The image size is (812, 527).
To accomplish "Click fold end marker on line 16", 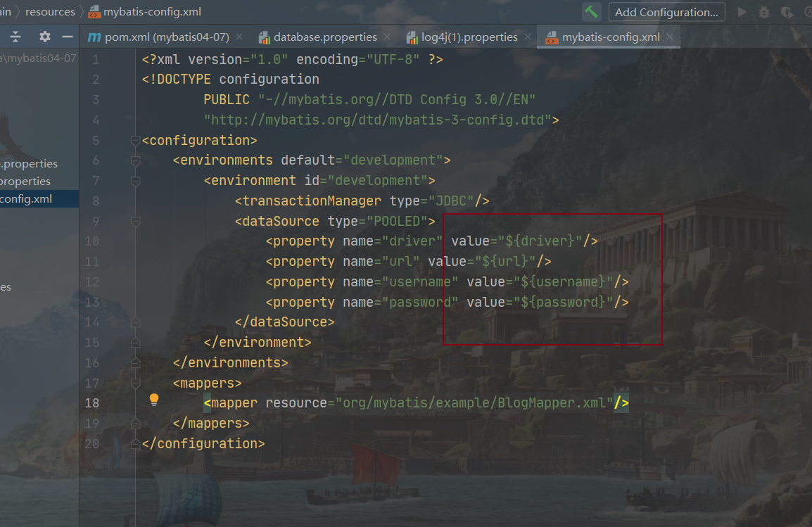I will click(x=135, y=362).
